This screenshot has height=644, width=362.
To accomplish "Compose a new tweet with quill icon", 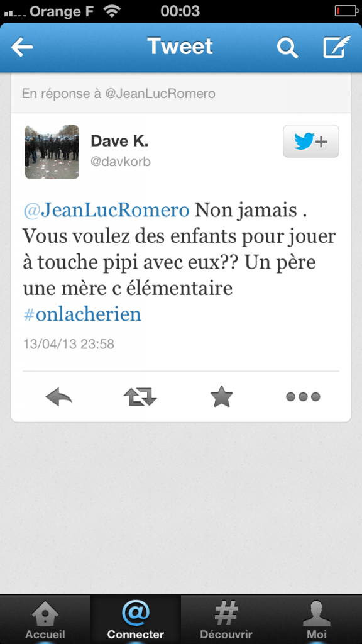I will (x=337, y=47).
